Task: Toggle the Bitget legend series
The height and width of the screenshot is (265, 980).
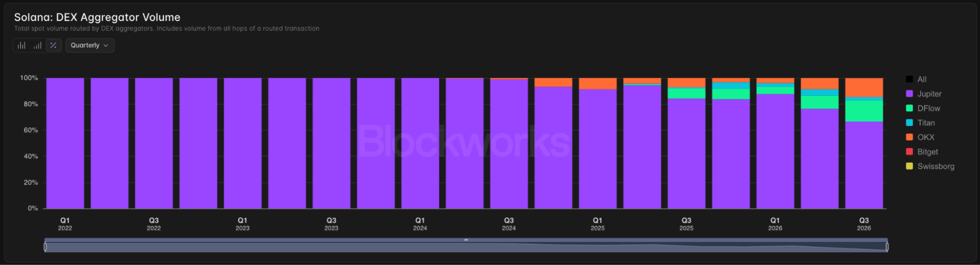Action: click(922, 152)
